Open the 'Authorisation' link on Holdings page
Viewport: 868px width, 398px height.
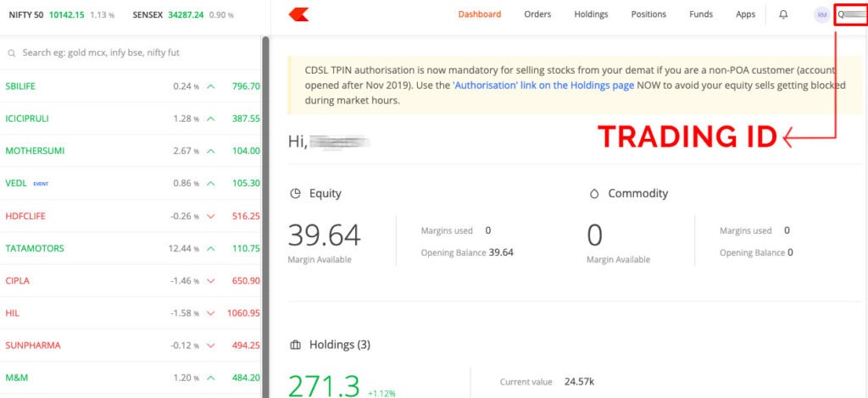tap(543, 86)
